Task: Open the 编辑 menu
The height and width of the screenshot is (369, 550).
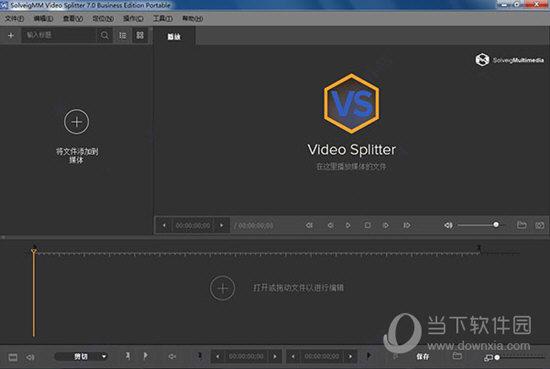Action: tap(43, 18)
